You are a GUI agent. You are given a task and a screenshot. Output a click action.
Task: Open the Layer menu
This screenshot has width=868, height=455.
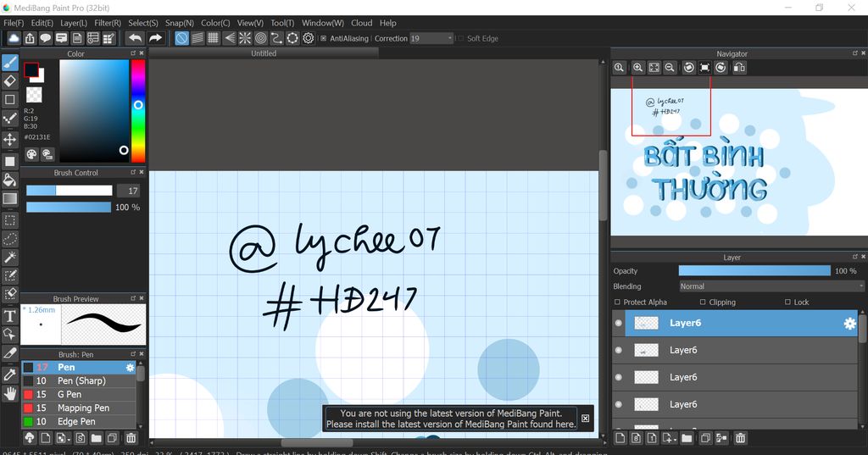[74, 23]
